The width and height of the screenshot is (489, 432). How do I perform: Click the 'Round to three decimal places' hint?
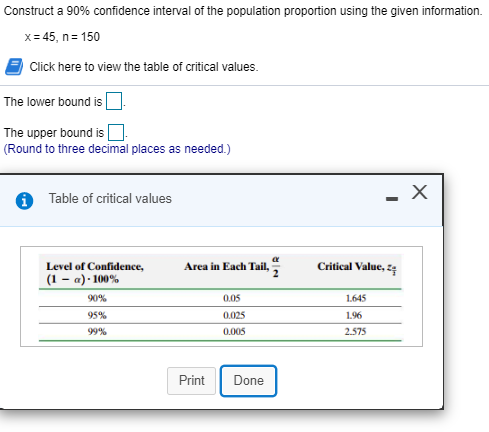click(117, 149)
